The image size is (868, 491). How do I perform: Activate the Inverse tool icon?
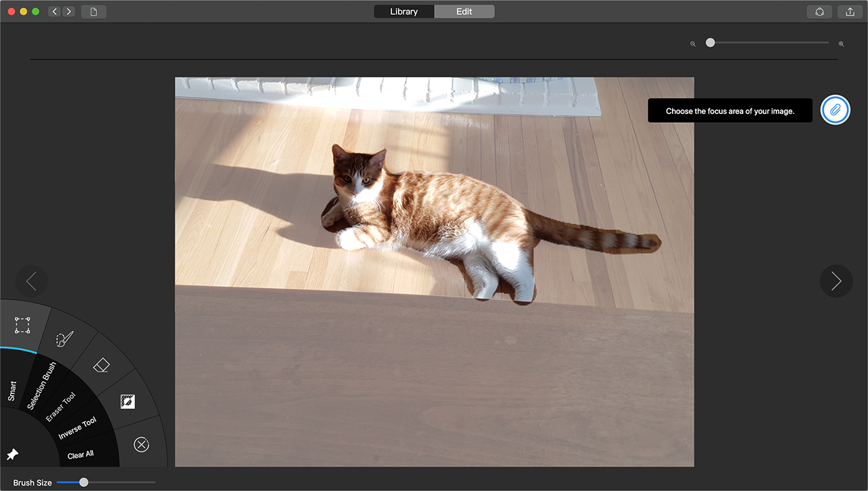pyautogui.click(x=127, y=401)
